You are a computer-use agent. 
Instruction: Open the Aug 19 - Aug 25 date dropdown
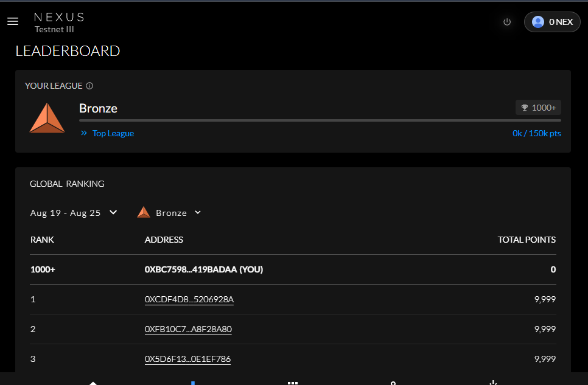click(x=74, y=213)
